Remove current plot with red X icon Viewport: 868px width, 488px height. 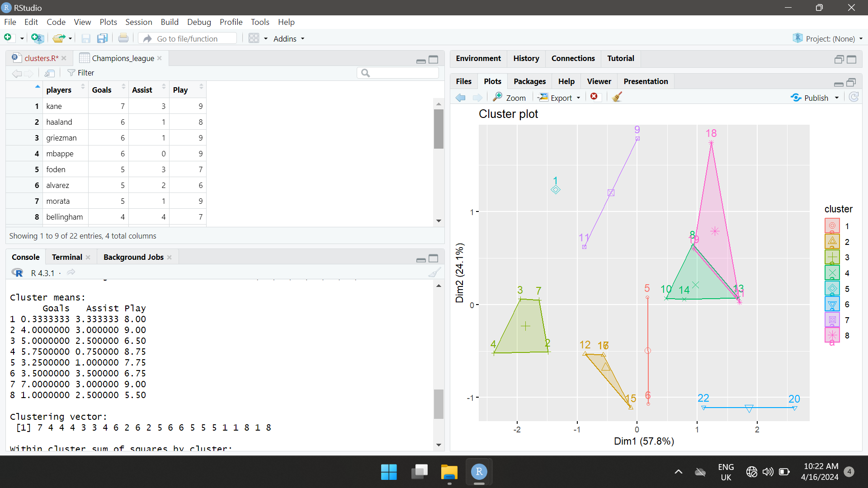coord(594,97)
